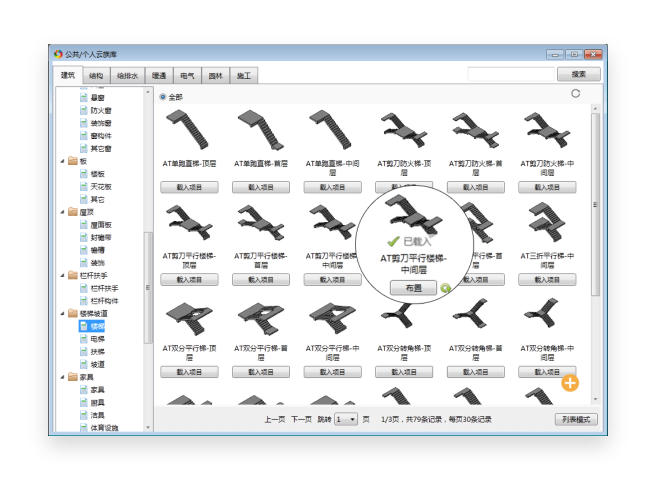Image resolution: width=656 pixels, height=500 pixels.
Task: Click the tree panel vertical scrollbar thumb
Action: [148, 287]
